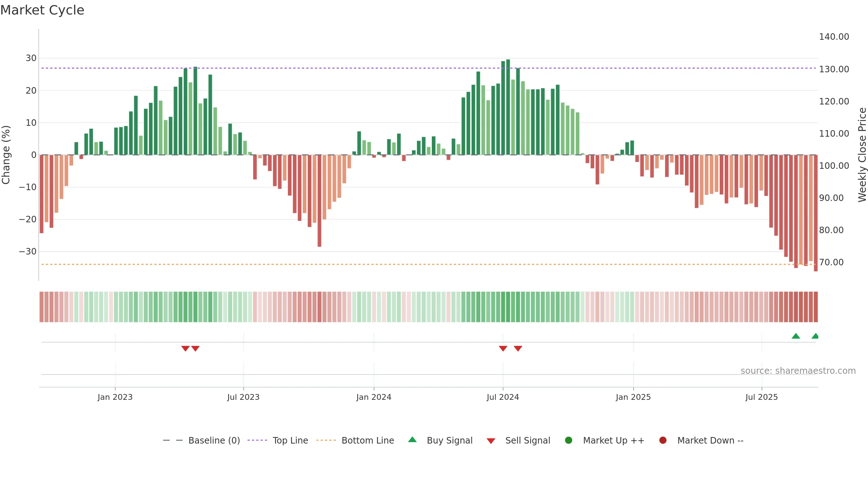Screen dimensions: 868x488
Task: Click the Top Line purple dotted marker
Action: [258, 440]
